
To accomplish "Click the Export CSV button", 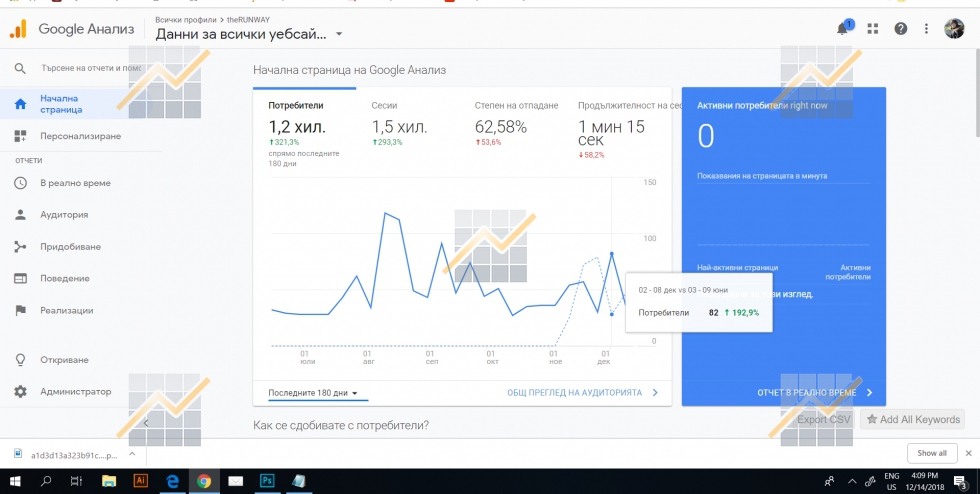I will tap(823, 420).
